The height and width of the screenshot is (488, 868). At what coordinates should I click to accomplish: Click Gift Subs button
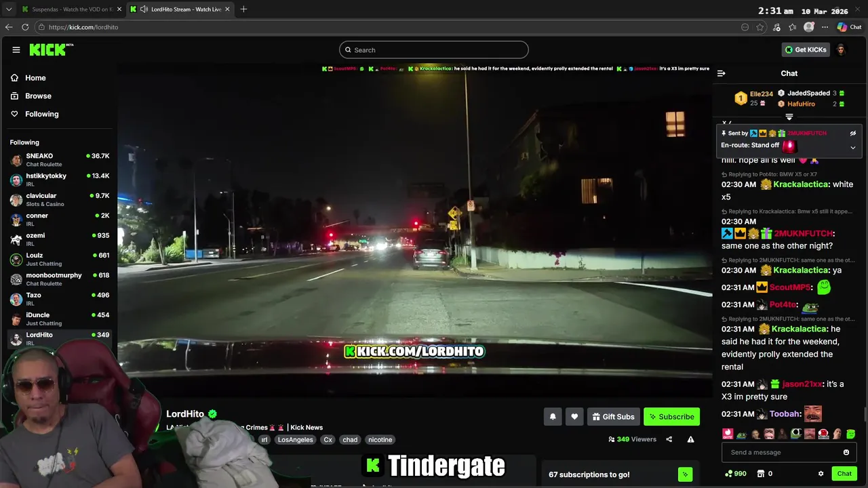tap(613, 417)
